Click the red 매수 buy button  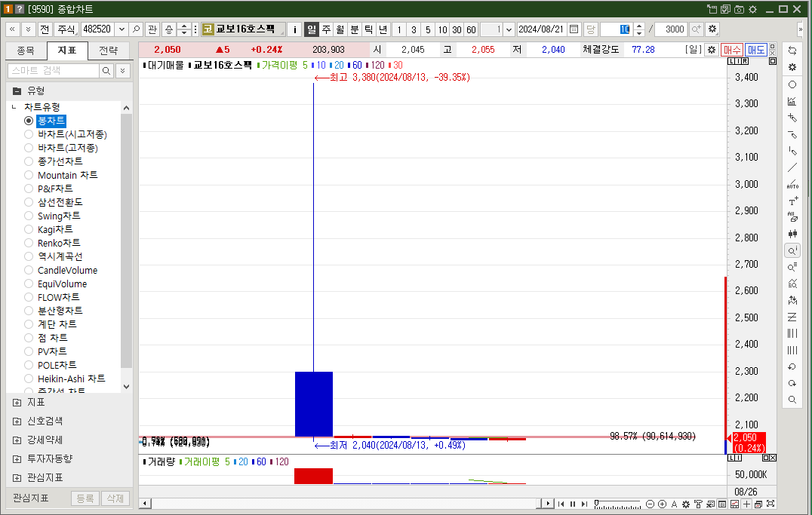[732, 50]
